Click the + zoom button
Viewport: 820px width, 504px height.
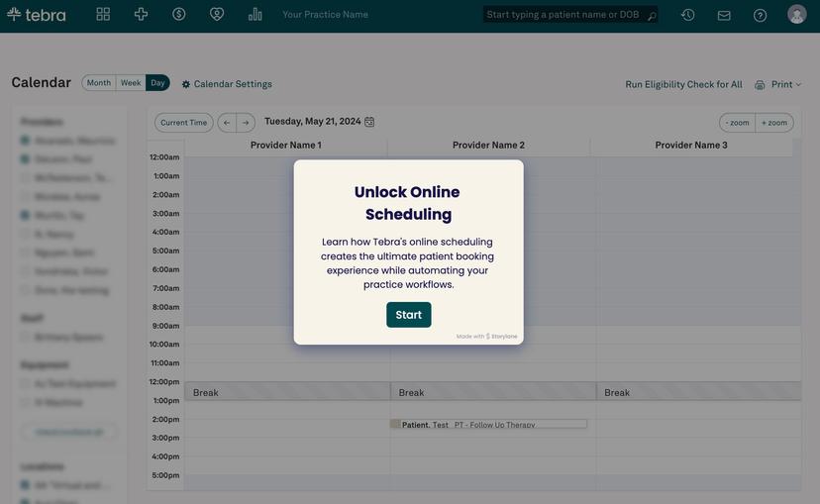click(x=773, y=123)
